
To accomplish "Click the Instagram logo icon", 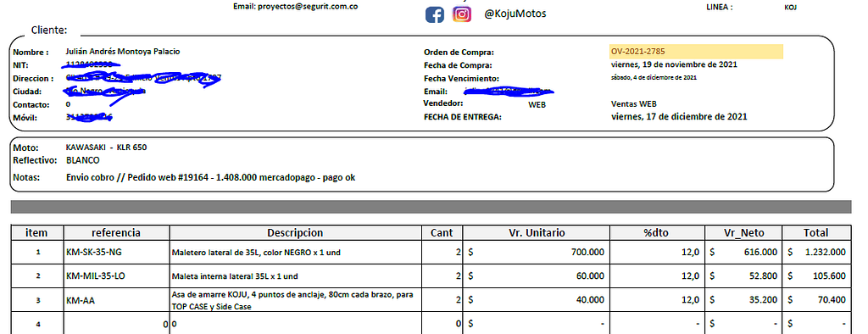I will (x=462, y=14).
